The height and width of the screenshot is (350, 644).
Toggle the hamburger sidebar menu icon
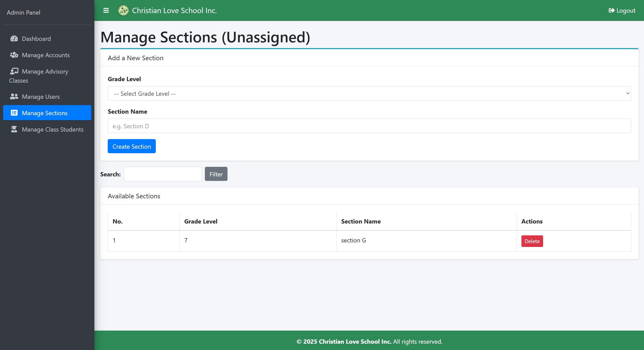point(106,10)
